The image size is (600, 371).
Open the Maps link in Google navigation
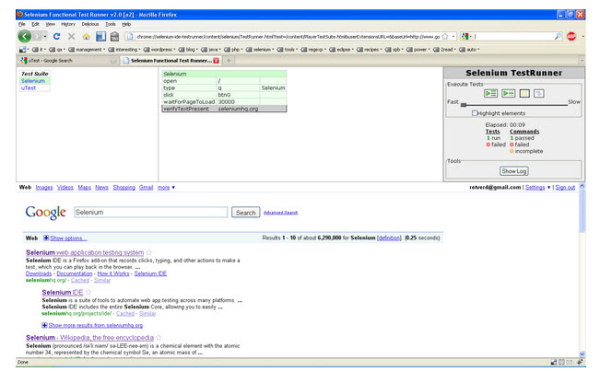84,187
